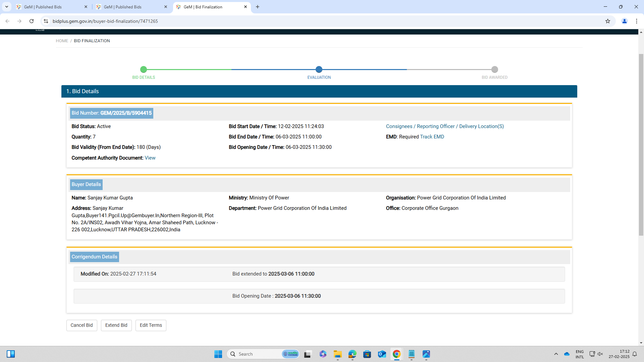Click the Corrigendum Details section label
The image size is (644, 362).
95,257
